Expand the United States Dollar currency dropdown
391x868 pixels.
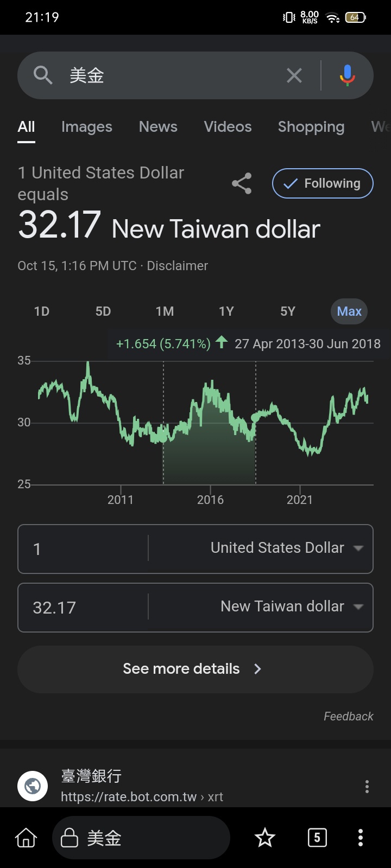coord(286,548)
